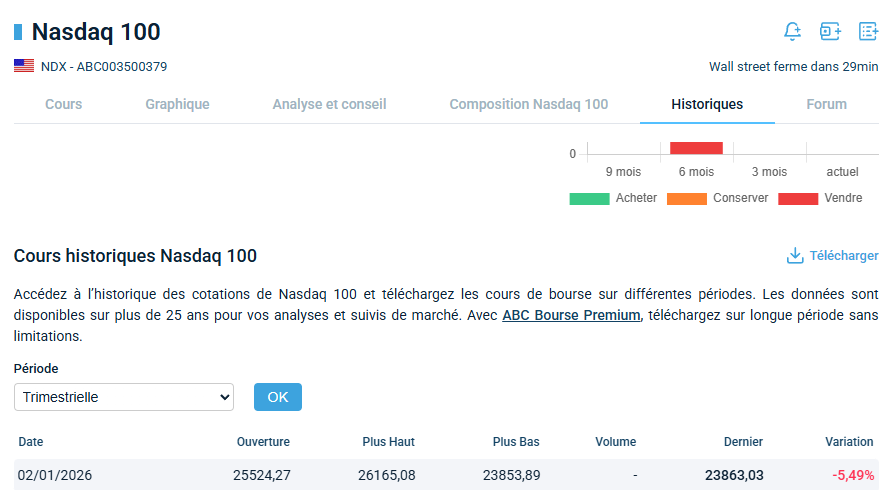Click the Plus Haut column header

(388, 442)
